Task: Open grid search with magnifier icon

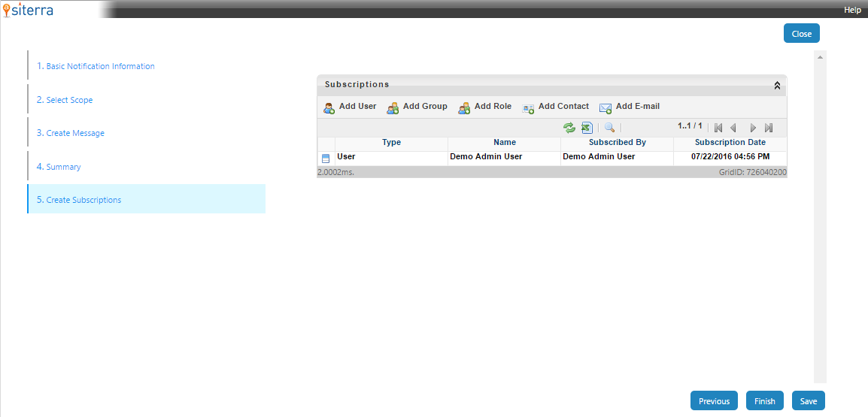Action: 609,128
